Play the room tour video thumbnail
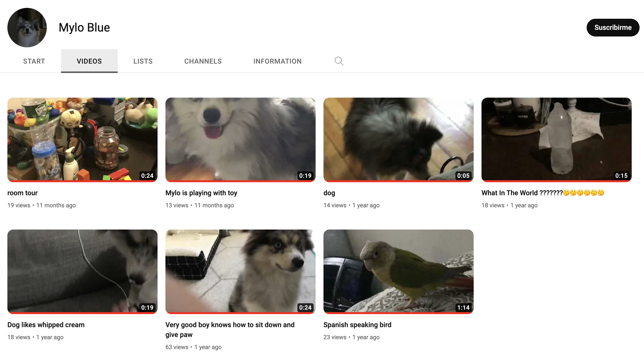644x356 pixels. tap(82, 139)
